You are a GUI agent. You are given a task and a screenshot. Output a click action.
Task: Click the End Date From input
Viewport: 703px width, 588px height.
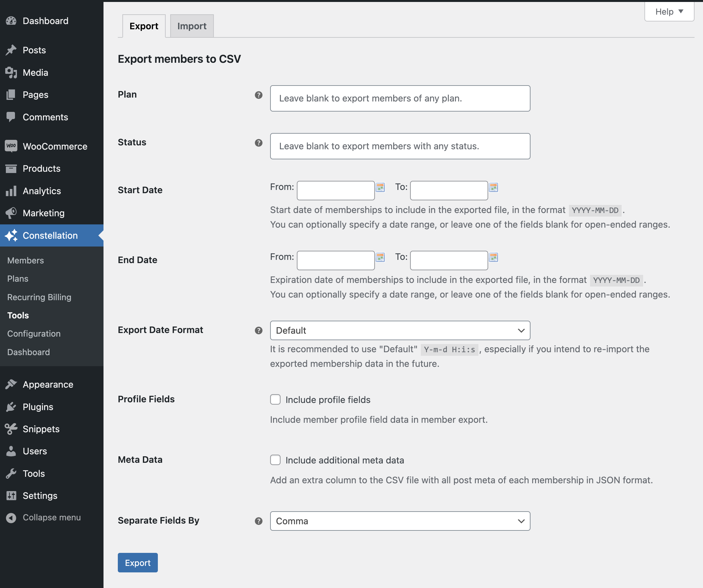[336, 261]
